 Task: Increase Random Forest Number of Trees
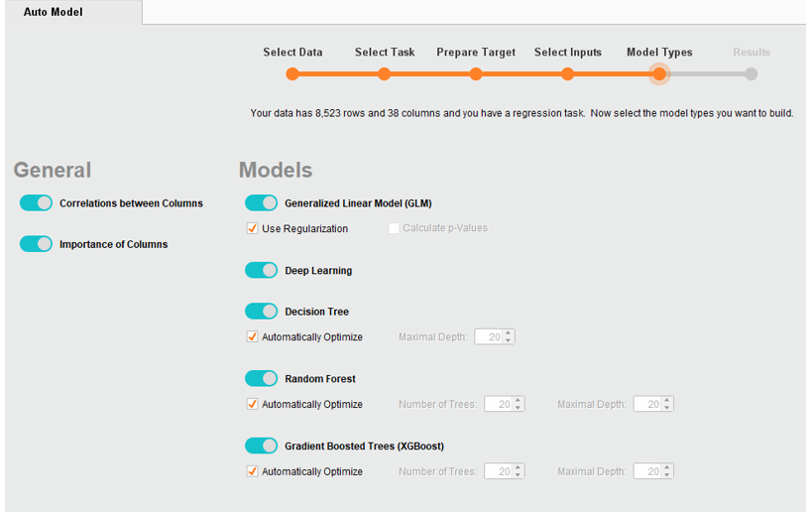[519, 400]
